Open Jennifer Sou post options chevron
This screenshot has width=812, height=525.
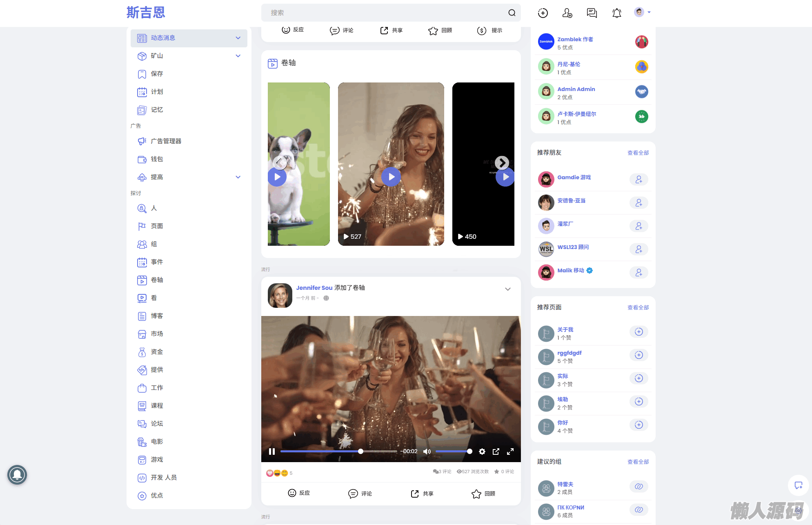507,289
